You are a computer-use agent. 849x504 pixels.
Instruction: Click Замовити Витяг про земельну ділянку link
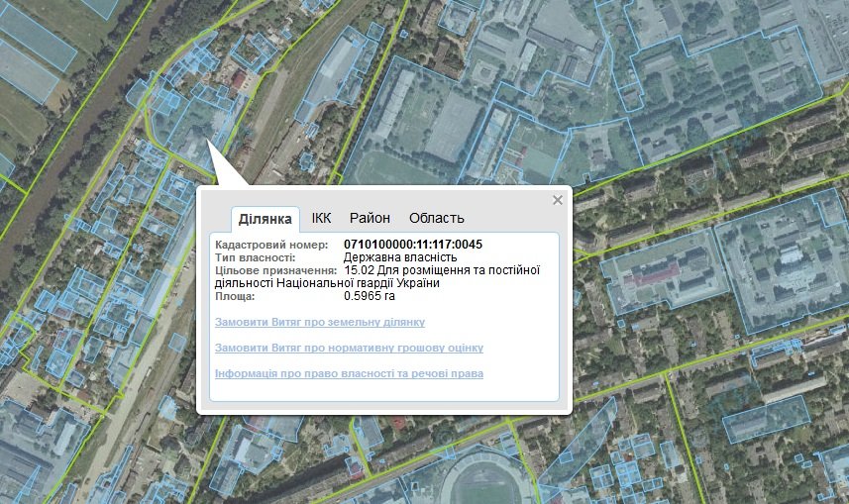pos(319,323)
